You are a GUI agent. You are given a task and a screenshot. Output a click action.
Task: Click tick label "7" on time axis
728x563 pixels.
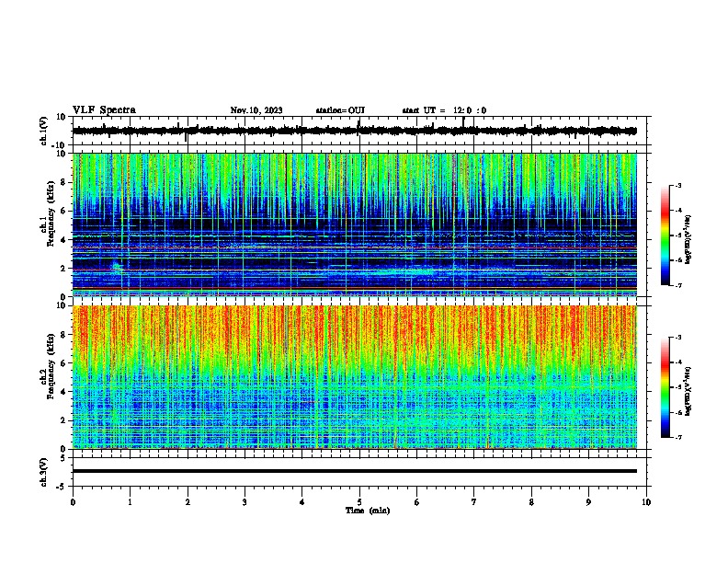474,502
